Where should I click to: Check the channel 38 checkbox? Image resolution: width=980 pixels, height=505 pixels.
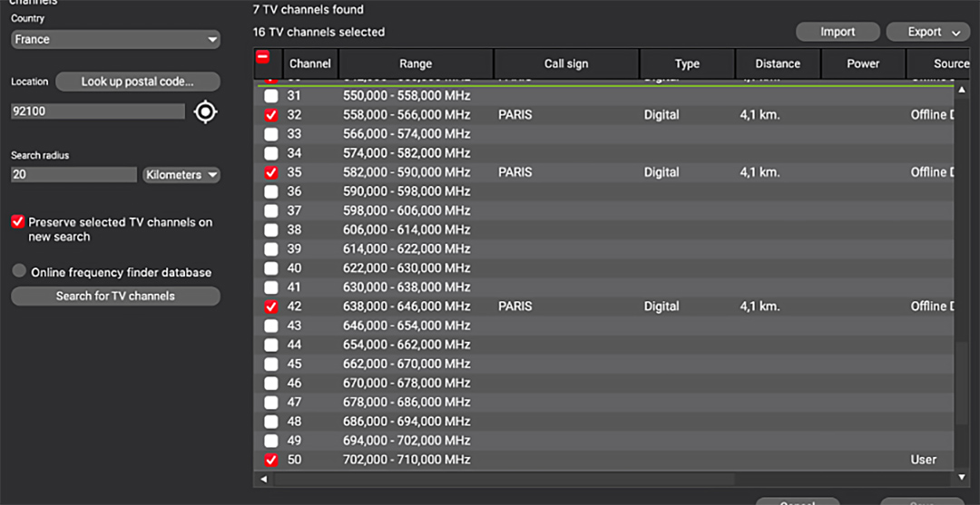click(x=270, y=230)
